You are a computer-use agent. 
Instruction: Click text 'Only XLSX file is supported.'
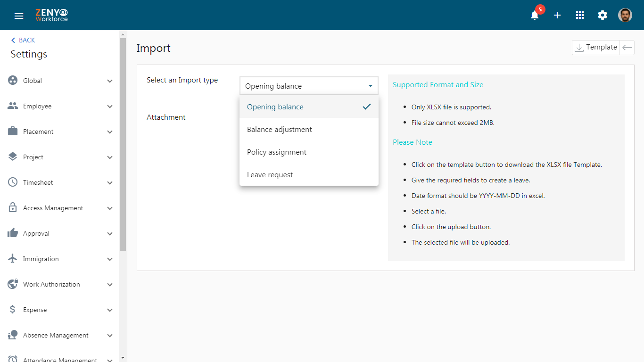coord(451,107)
